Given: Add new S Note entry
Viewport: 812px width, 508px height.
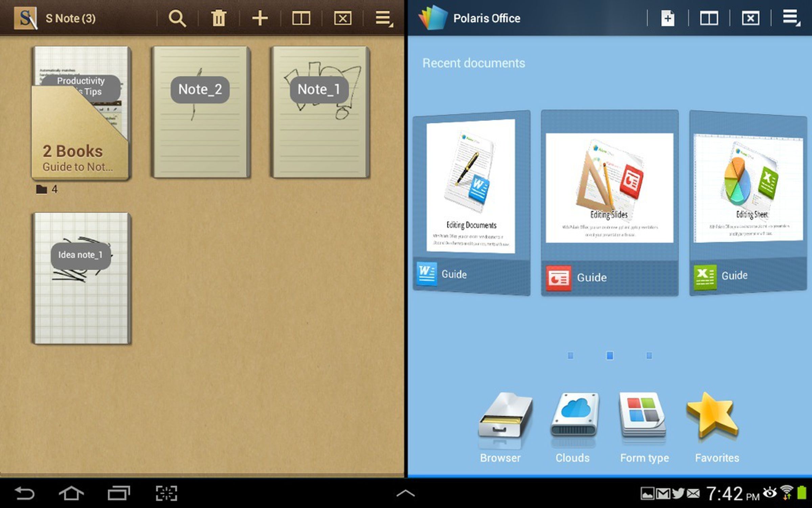Looking at the screenshot, I should tap(259, 18).
